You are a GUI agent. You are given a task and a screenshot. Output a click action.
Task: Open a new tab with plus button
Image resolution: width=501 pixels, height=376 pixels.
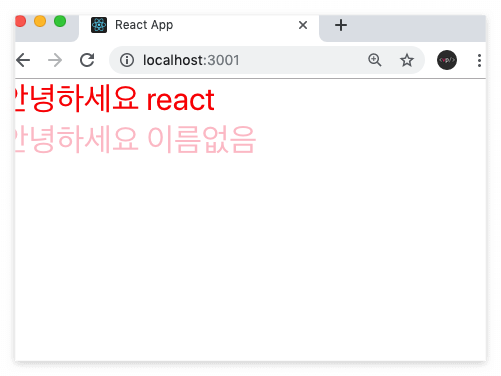[341, 25]
